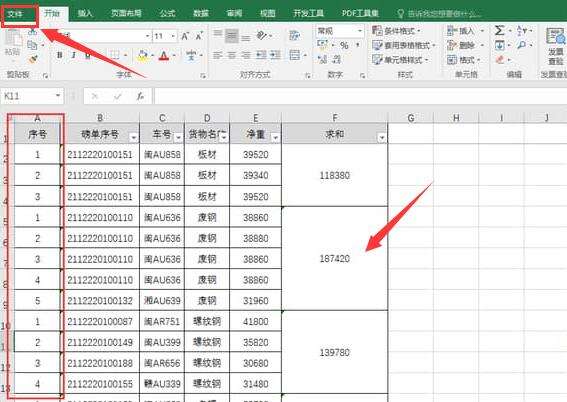567x402 pixels.
Task: Expand the 求和 column filter dropdown
Action: point(381,137)
